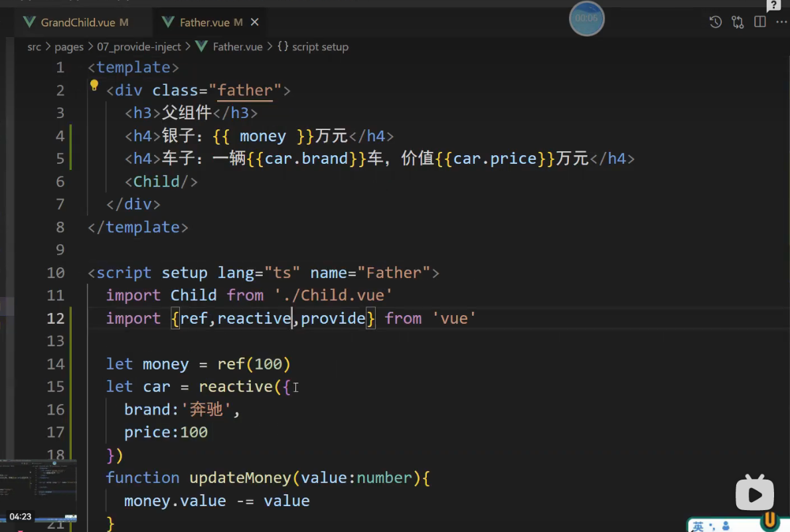Open the src breadcrumb dropdown
Image resolution: width=790 pixels, height=532 pixels.
35,47
